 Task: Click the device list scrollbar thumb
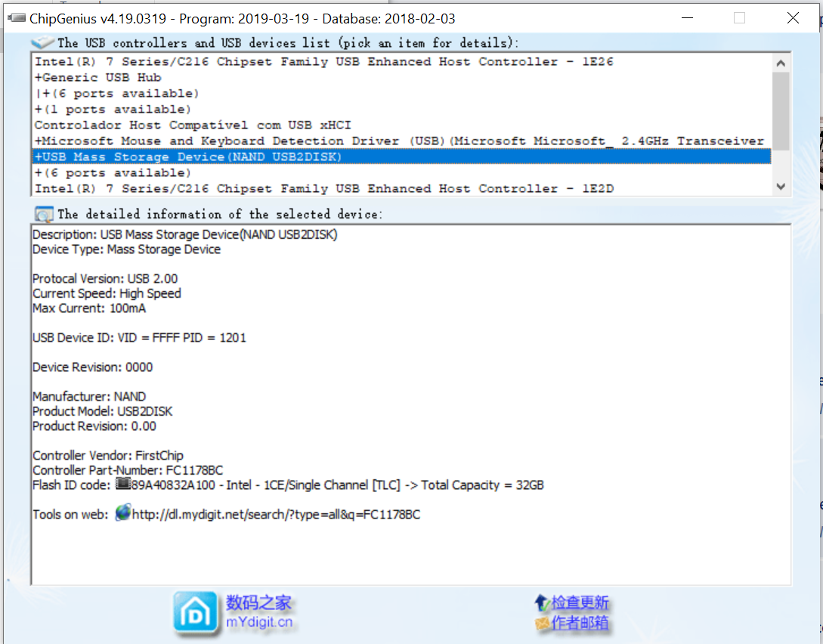tap(781, 111)
